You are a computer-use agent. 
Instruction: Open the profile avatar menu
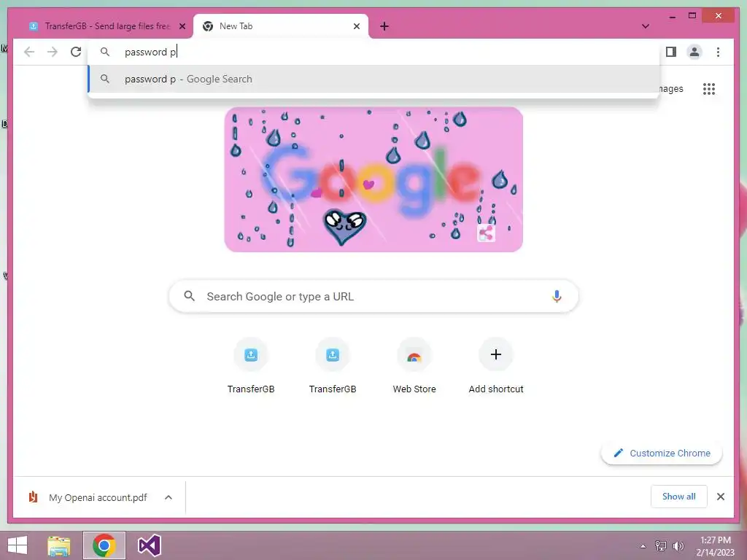[694, 52]
